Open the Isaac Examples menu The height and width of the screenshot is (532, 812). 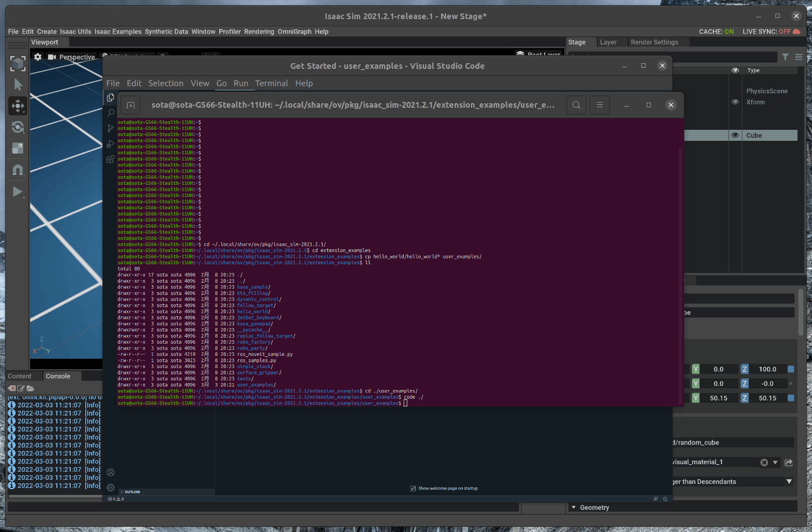[118, 32]
